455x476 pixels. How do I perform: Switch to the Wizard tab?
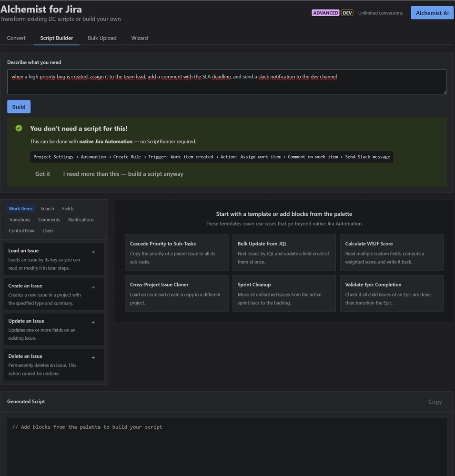[139, 38]
